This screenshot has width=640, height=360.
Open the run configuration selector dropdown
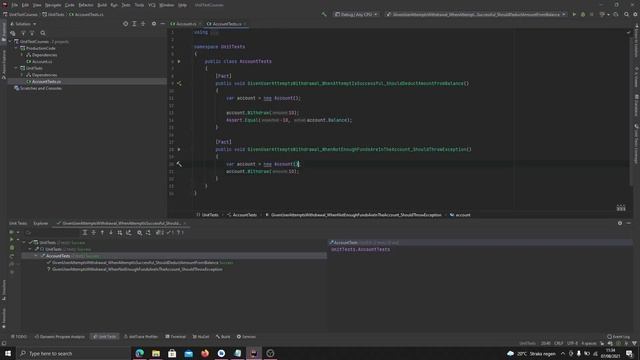476,14
